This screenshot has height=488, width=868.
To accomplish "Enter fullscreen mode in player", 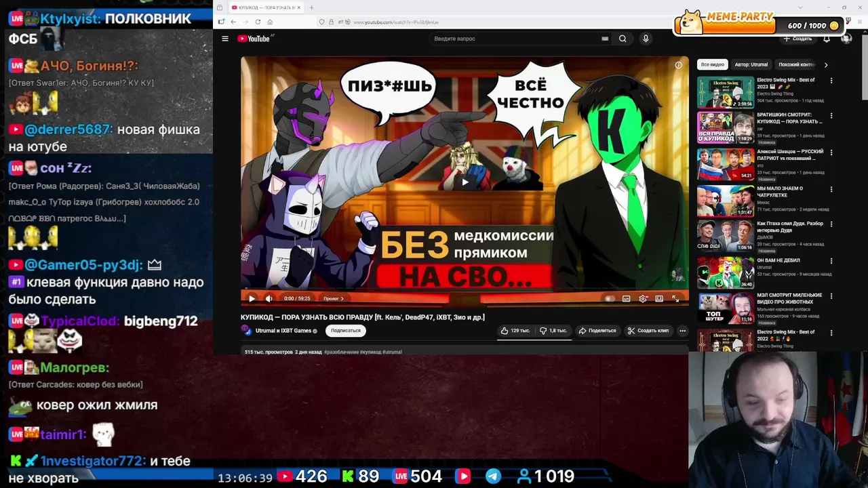I will pos(675,298).
